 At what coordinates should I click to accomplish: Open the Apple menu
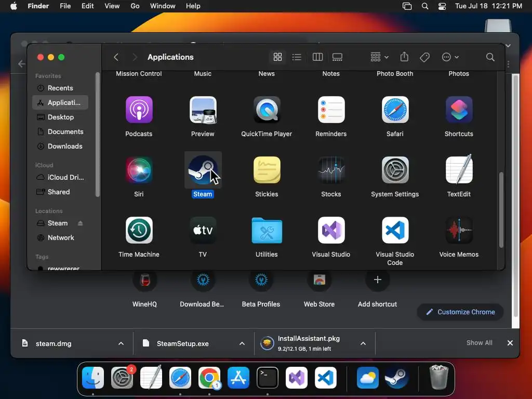coord(14,6)
